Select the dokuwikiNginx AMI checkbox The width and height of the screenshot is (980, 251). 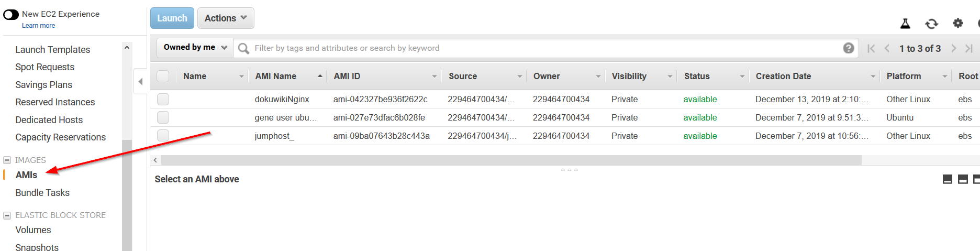(x=163, y=99)
